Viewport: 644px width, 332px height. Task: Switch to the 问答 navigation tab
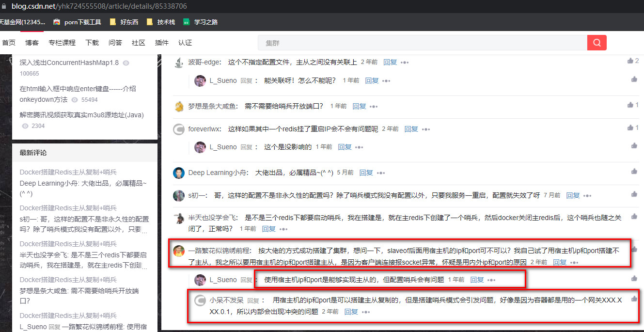(x=115, y=43)
